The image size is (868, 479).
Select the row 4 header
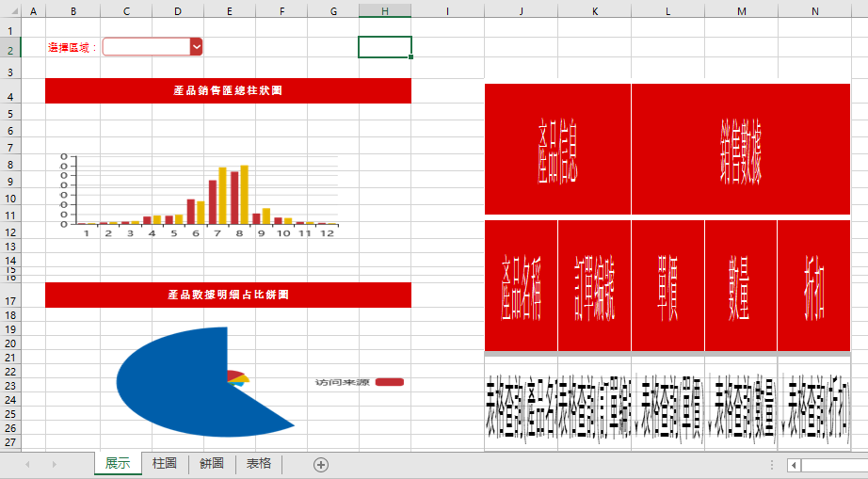(x=9, y=97)
